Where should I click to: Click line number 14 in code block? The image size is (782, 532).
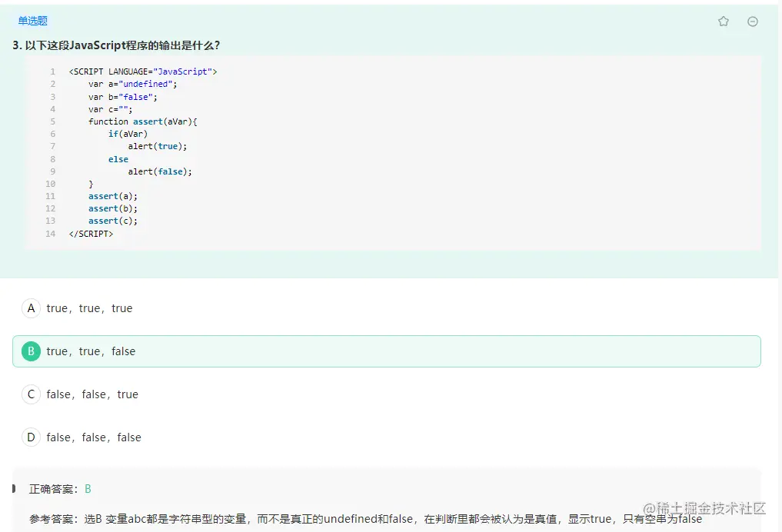51,234
